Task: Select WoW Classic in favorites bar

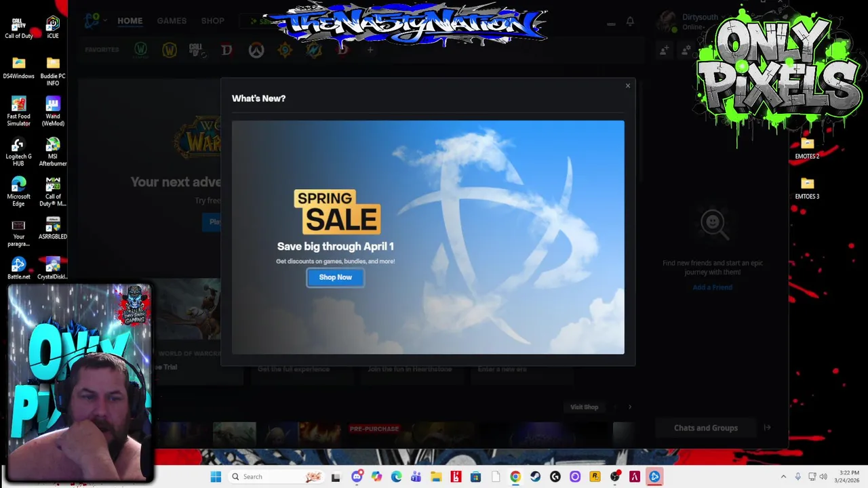Action: click(140, 49)
